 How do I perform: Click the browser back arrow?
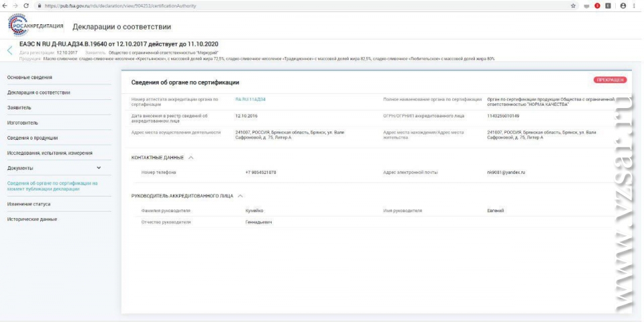[x=5, y=5]
